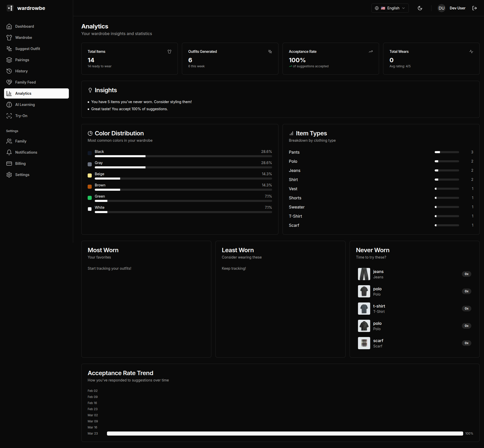This screenshot has height=448, width=484.
Task: Select the Wardrobe shirt icon in sidebar
Action: coord(9,37)
